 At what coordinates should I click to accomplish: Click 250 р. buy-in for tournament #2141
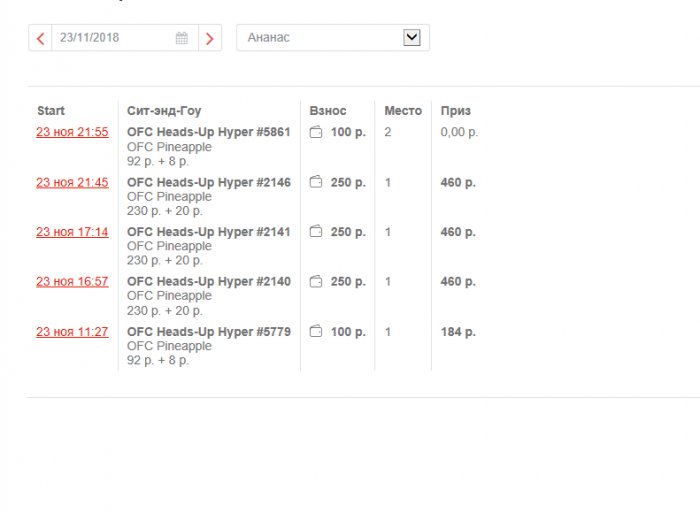click(x=348, y=232)
